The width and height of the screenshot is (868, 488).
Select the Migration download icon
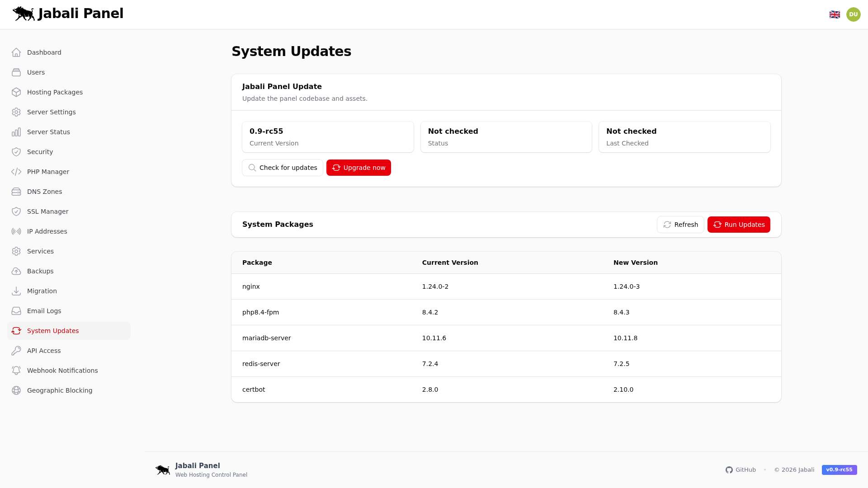tap(16, 291)
